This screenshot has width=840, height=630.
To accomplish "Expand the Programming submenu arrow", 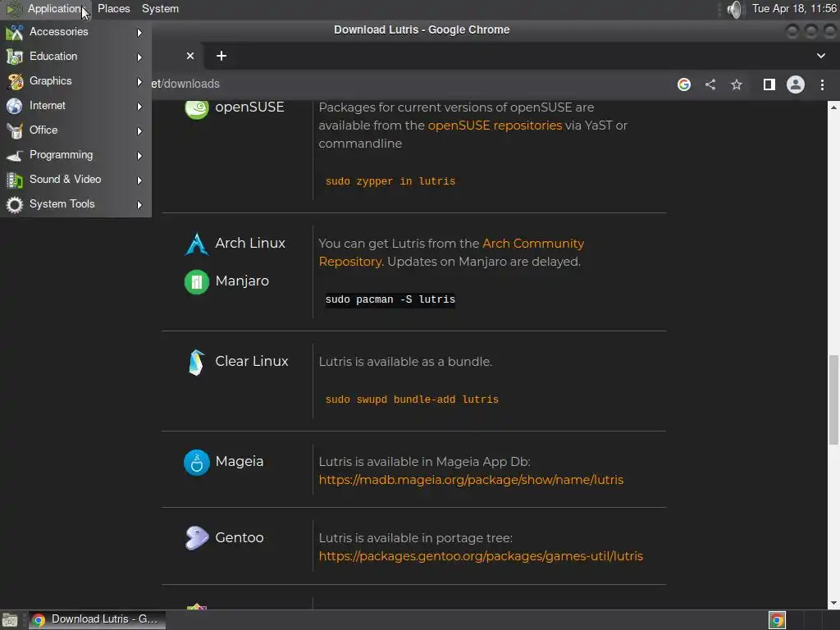I will [139, 156].
